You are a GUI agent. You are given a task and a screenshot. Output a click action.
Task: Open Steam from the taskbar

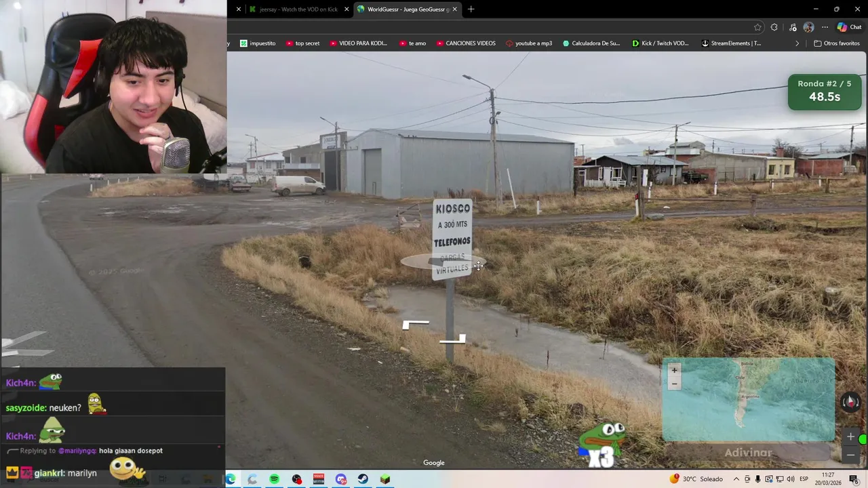pyautogui.click(x=363, y=479)
